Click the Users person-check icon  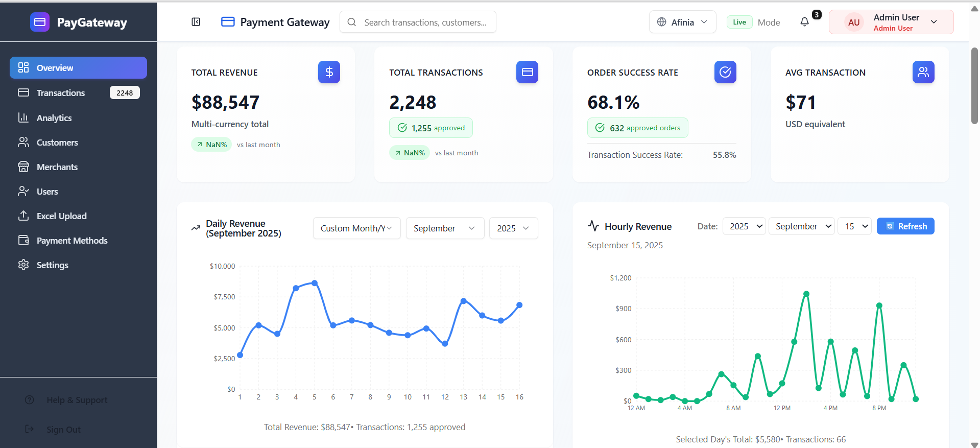pos(23,191)
